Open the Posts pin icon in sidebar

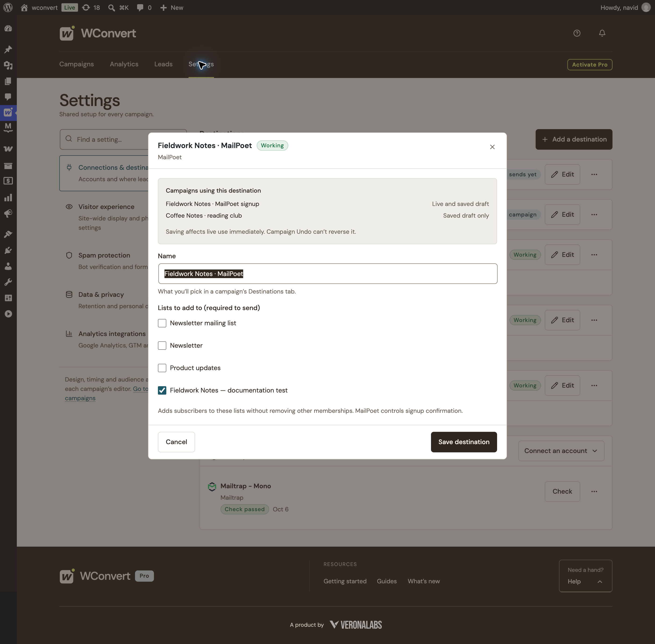coord(8,49)
